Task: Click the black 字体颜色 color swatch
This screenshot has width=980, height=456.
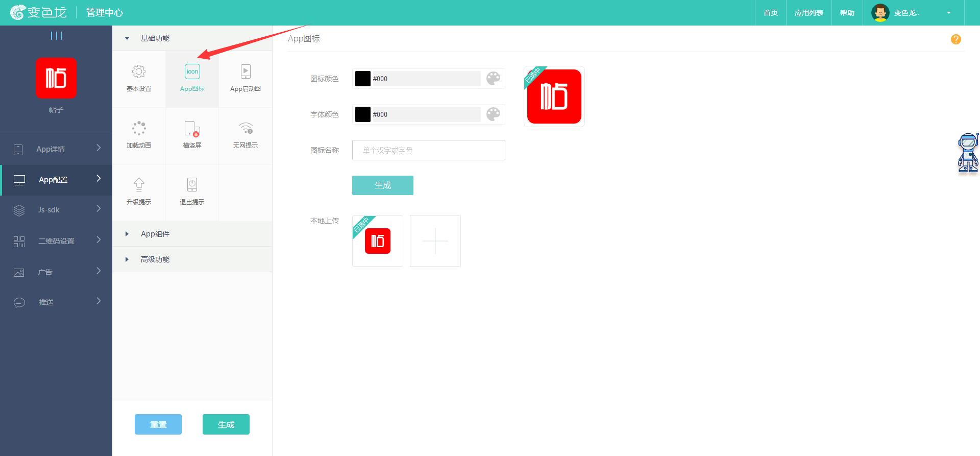Action: (x=362, y=114)
